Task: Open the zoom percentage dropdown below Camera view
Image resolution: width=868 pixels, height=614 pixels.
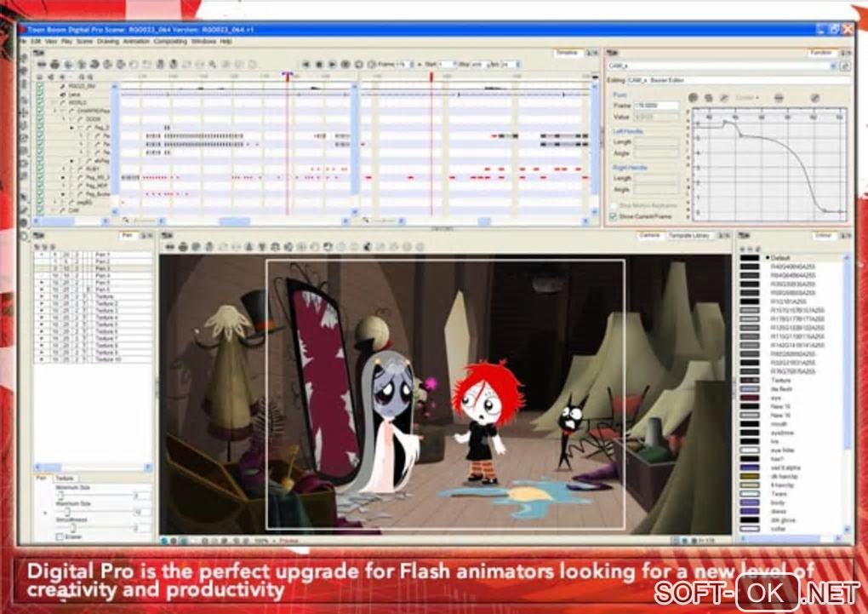Action: click(266, 540)
